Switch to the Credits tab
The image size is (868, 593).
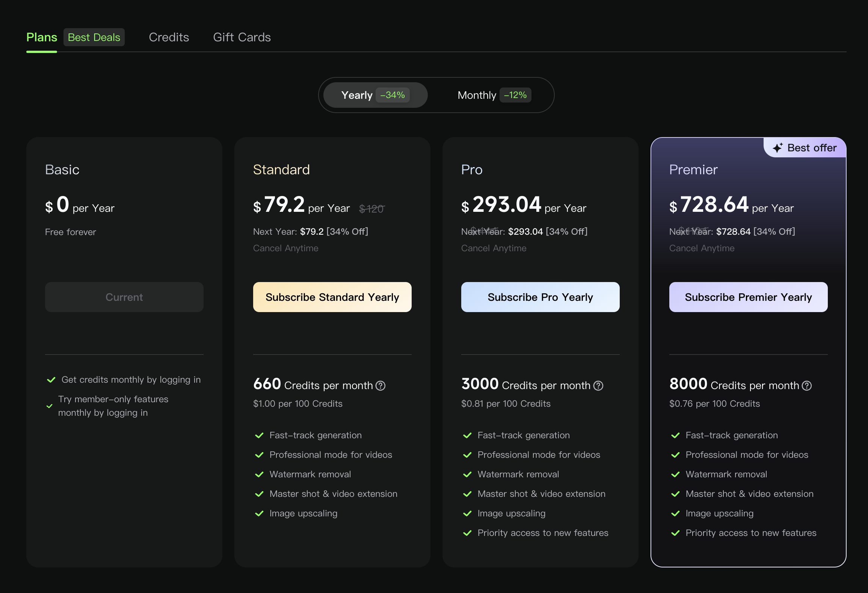(169, 37)
